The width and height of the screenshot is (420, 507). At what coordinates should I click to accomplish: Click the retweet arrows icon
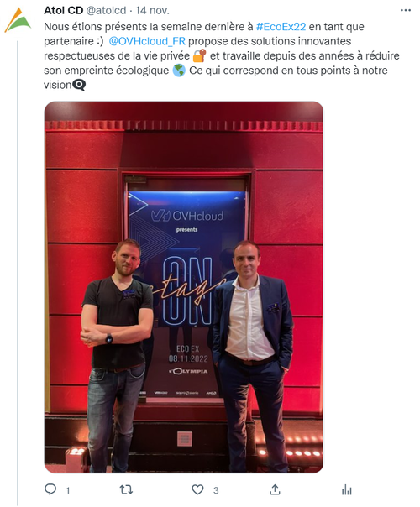126,489
